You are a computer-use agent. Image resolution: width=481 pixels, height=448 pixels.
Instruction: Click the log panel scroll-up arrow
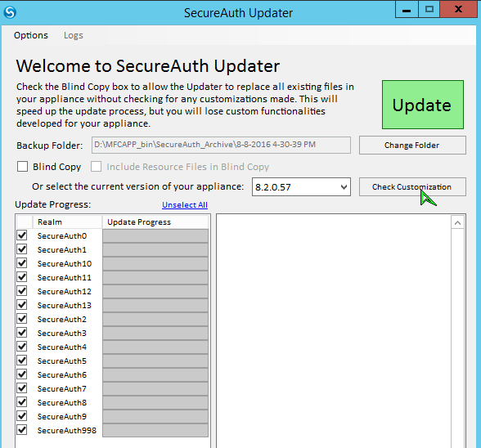coord(457,222)
